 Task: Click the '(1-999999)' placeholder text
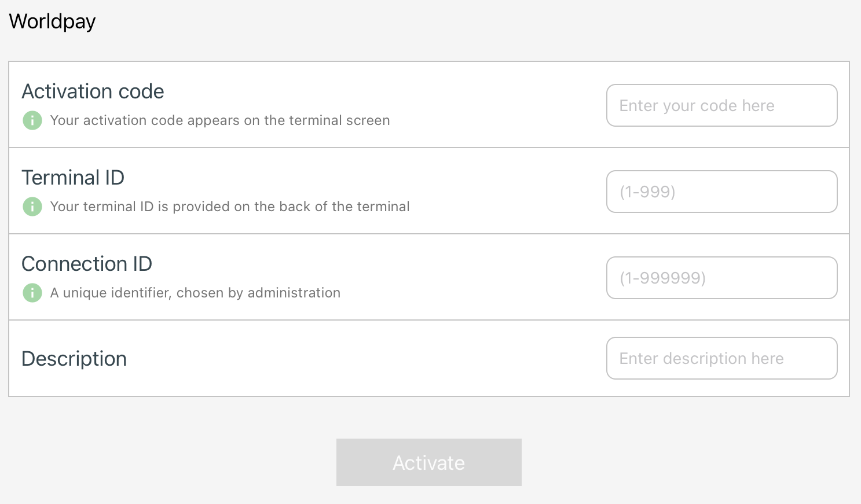662,278
